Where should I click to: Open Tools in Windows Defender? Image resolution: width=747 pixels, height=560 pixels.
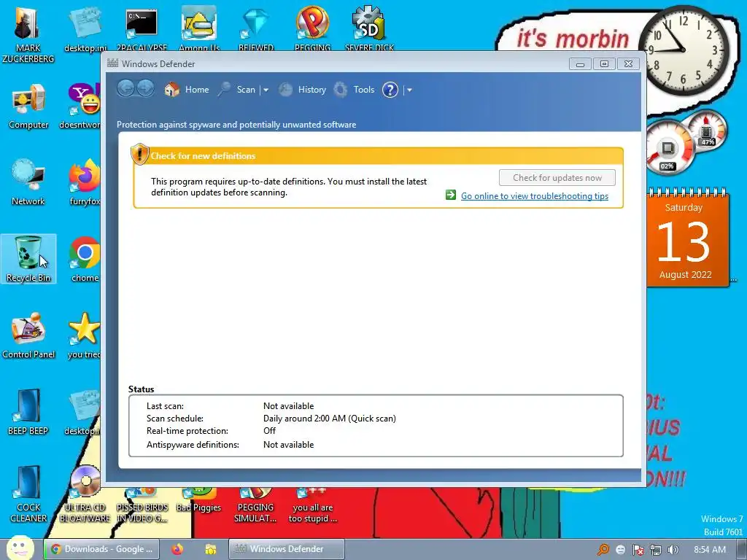point(354,90)
